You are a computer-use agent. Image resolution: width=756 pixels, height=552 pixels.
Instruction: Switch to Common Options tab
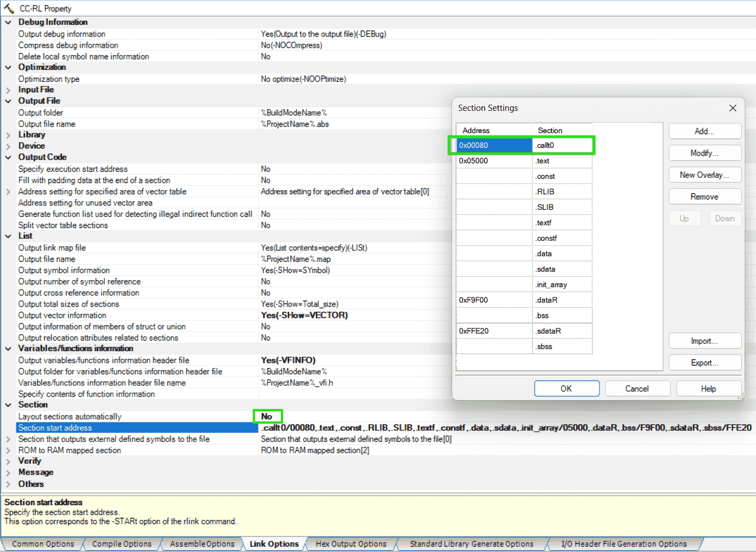click(43, 544)
